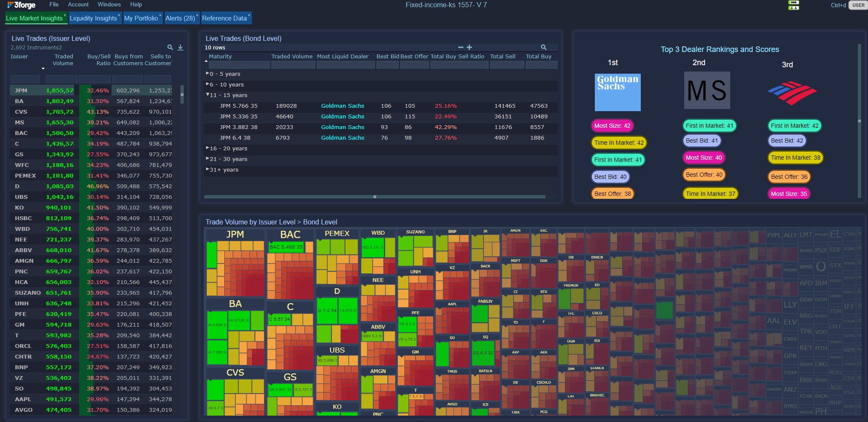The image size is (868, 422).
Task: Open the Account menu
Action: pos(78,5)
